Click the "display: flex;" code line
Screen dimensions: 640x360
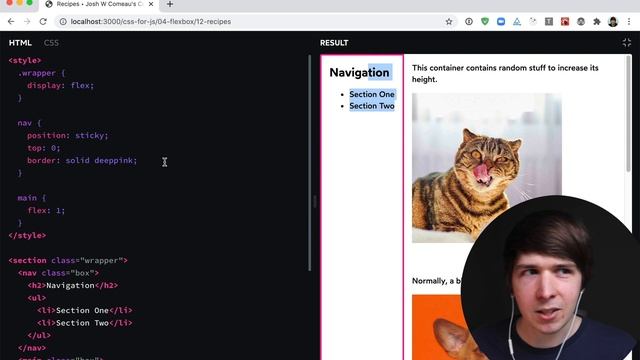(x=60, y=85)
